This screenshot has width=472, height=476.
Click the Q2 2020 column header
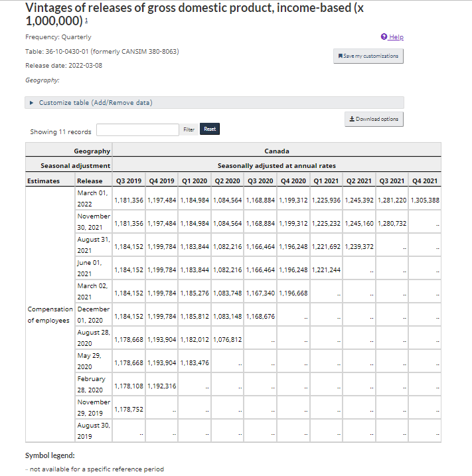(228, 181)
